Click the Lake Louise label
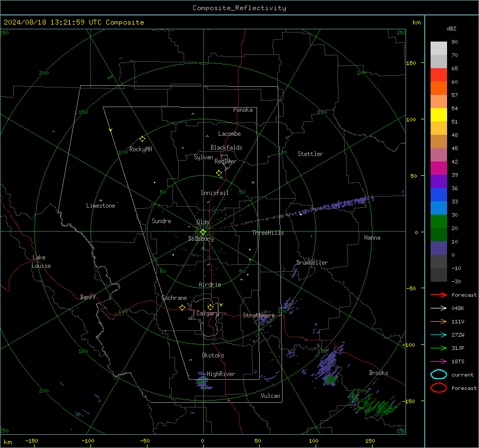The image size is (479, 448). 41,262
